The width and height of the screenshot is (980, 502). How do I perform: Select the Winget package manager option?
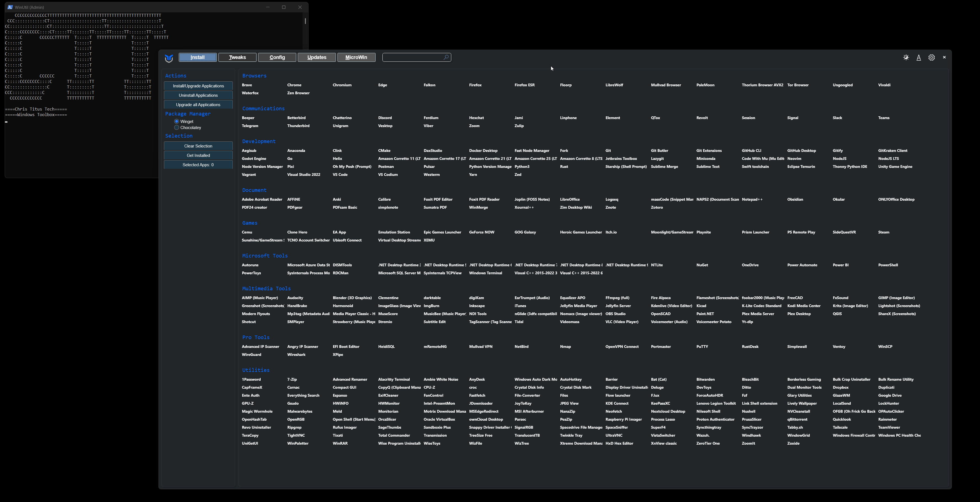pos(177,121)
